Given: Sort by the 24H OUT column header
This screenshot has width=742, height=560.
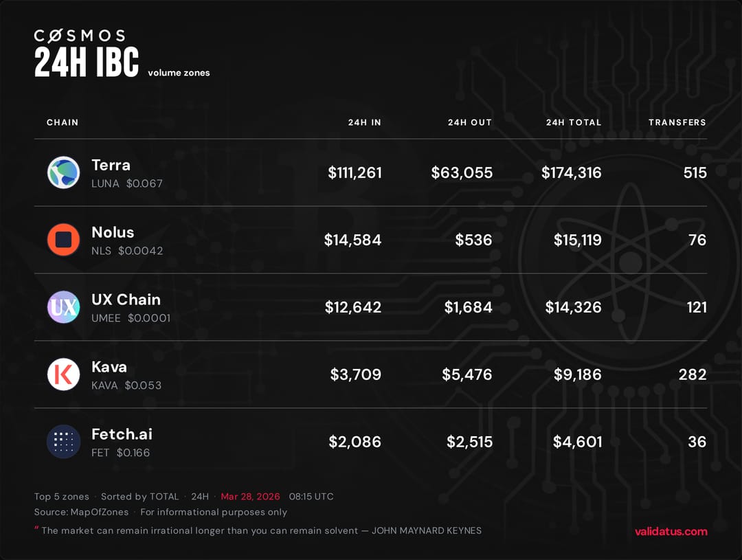Looking at the screenshot, I should point(470,122).
